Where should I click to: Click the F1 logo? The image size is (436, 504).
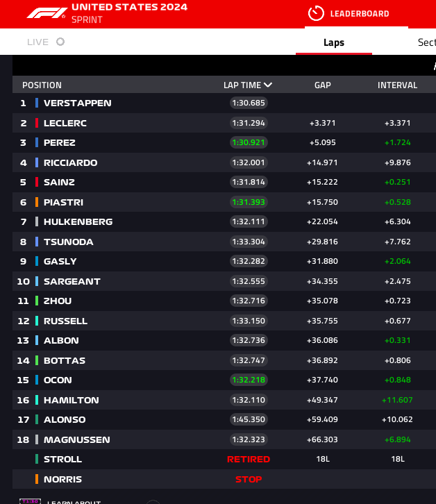47,13
